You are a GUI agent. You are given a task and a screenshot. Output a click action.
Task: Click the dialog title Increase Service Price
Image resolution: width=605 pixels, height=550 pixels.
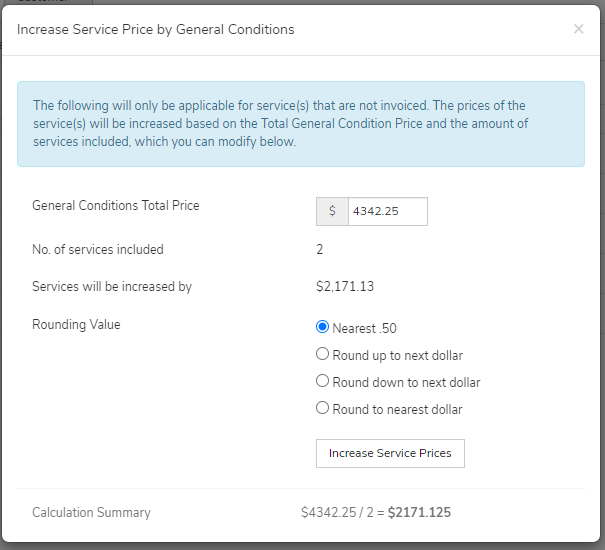[x=155, y=30]
